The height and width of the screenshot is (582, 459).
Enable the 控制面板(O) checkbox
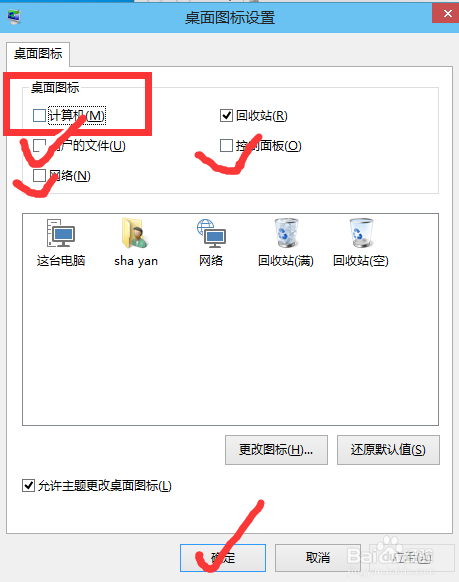pos(226,146)
